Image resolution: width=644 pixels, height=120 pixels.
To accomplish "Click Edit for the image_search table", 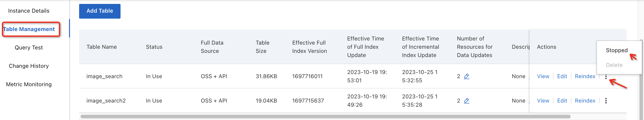I will coord(562,76).
